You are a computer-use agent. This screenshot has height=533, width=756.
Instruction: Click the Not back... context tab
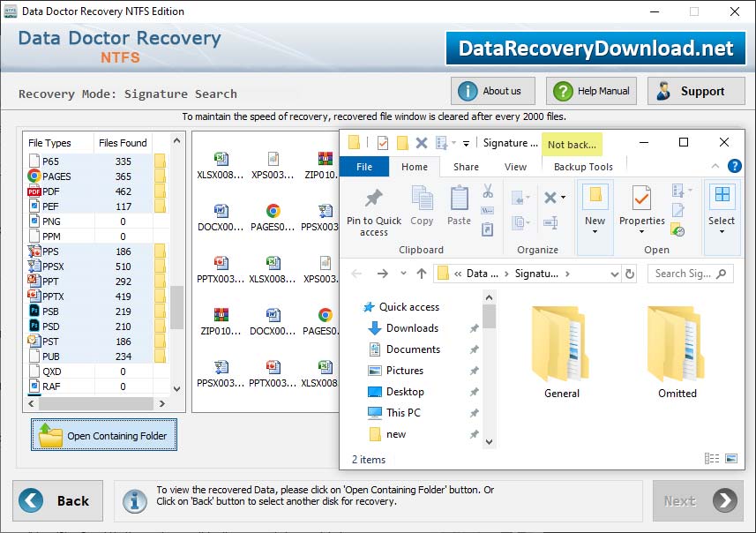coord(572,145)
